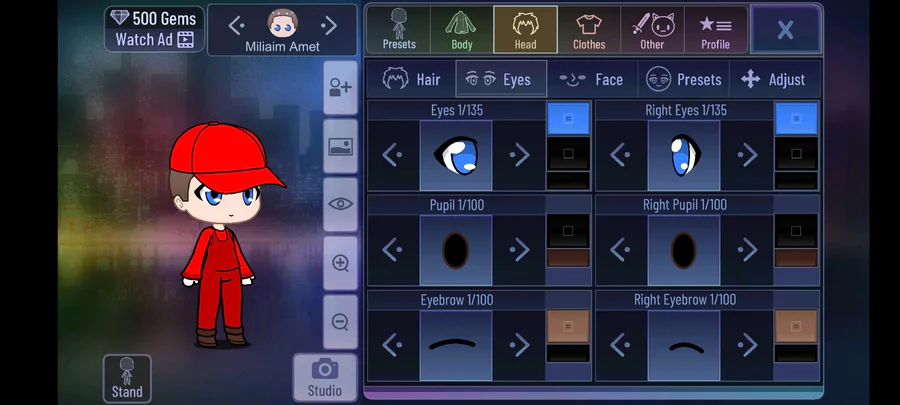Open the Other tab

pyautogui.click(x=652, y=30)
